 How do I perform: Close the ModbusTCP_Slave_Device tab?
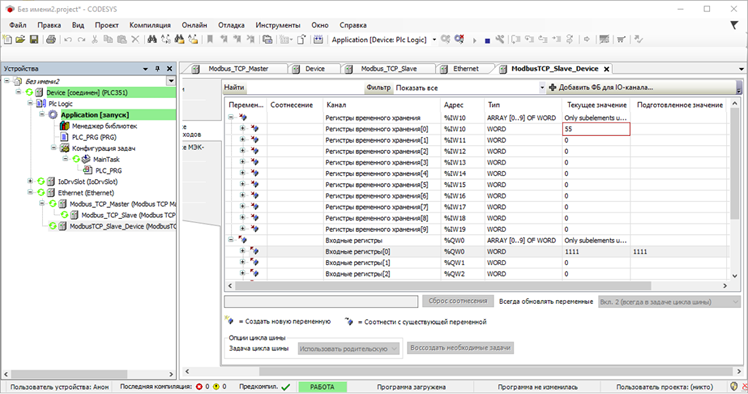(x=606, y=69)
